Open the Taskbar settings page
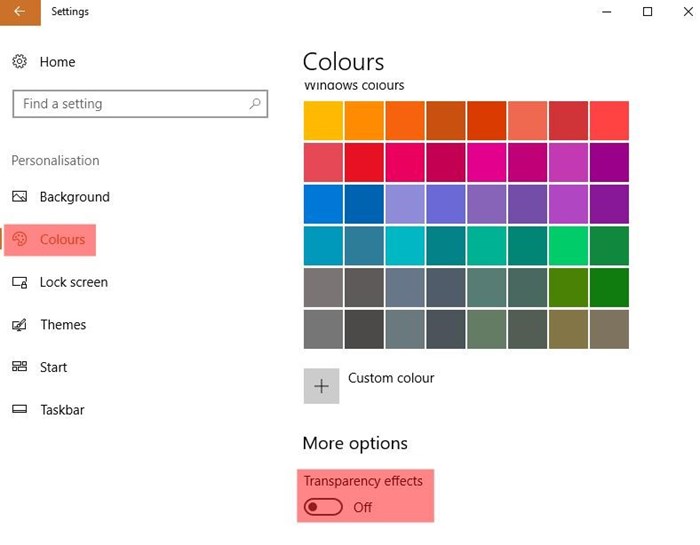 62,410
